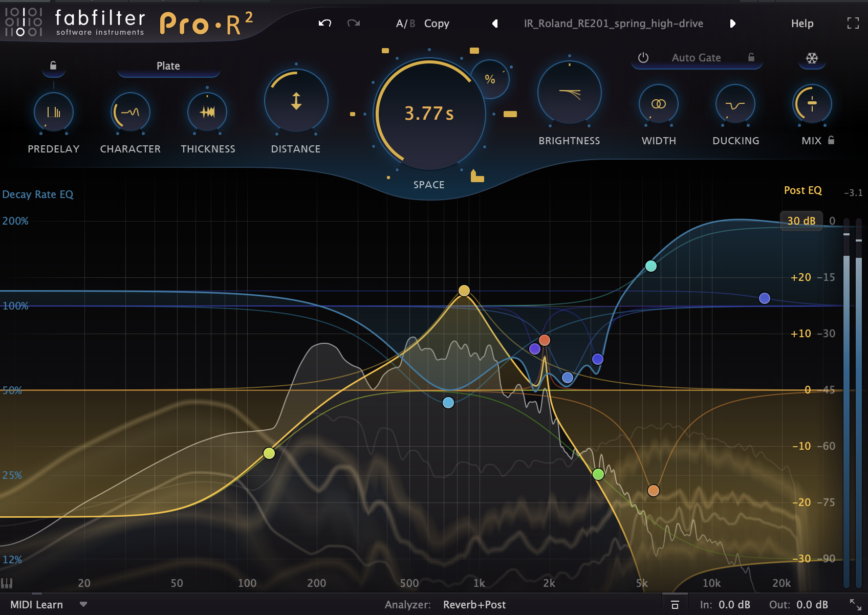The width and height of the screenshot is (868, 615).
Task: Click the Space decay time knob
Action: point(429,114)
